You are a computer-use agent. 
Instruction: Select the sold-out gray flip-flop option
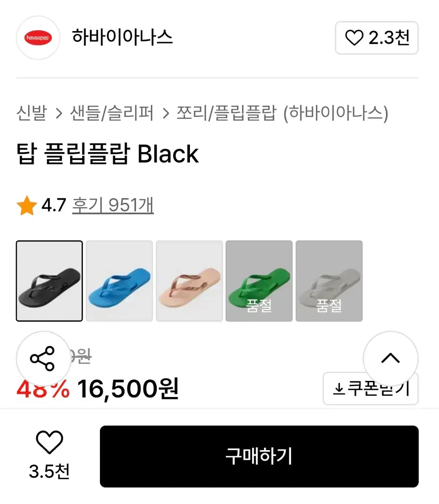[329, 281]
